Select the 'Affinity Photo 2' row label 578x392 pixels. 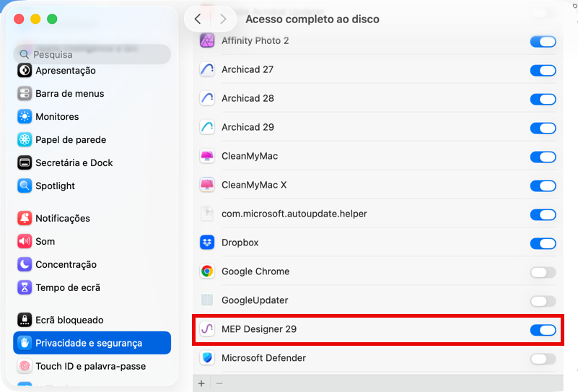(x=255, y=40)
